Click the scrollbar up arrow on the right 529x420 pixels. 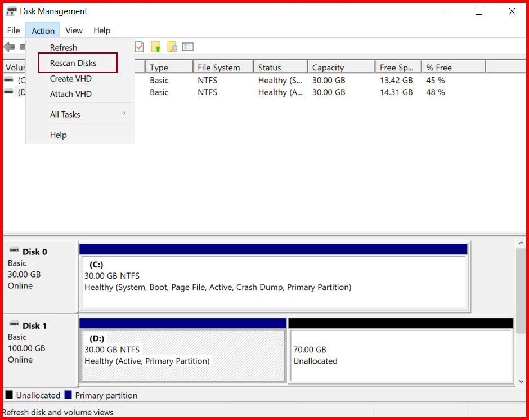521,242
